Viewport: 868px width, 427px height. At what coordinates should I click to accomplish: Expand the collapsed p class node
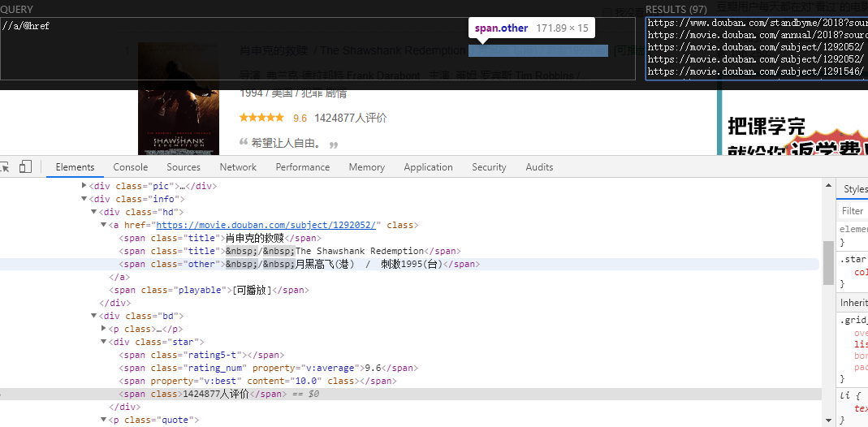click(x=103, y=329)
